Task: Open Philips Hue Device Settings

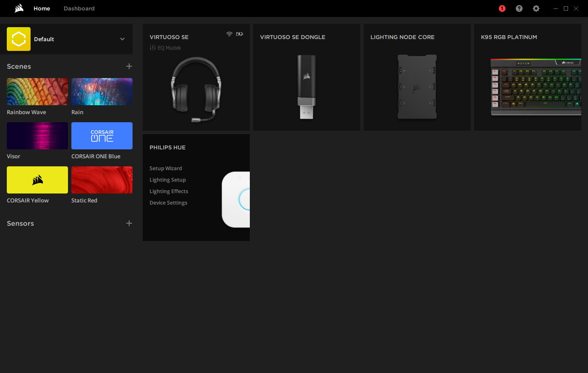Action: click(168, 203)
